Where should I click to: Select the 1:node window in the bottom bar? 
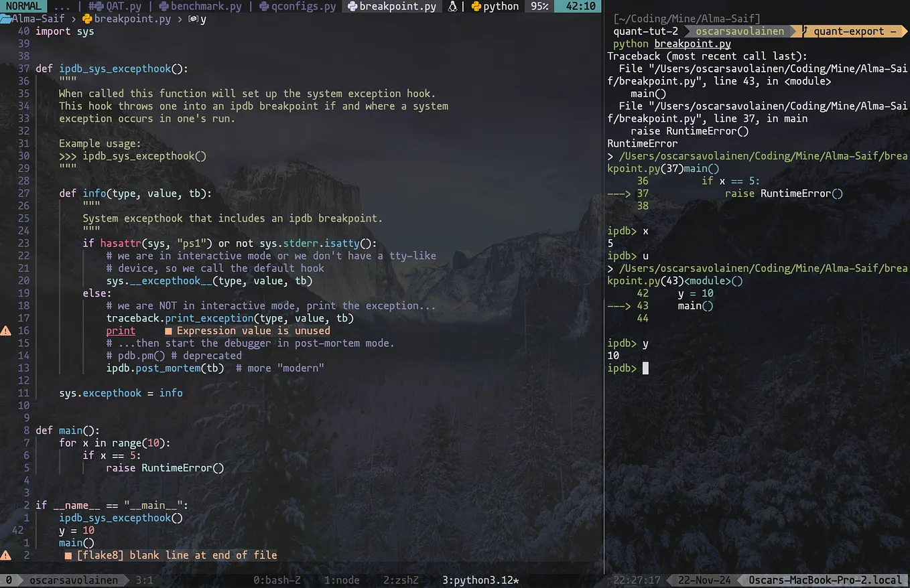(341, 580)
